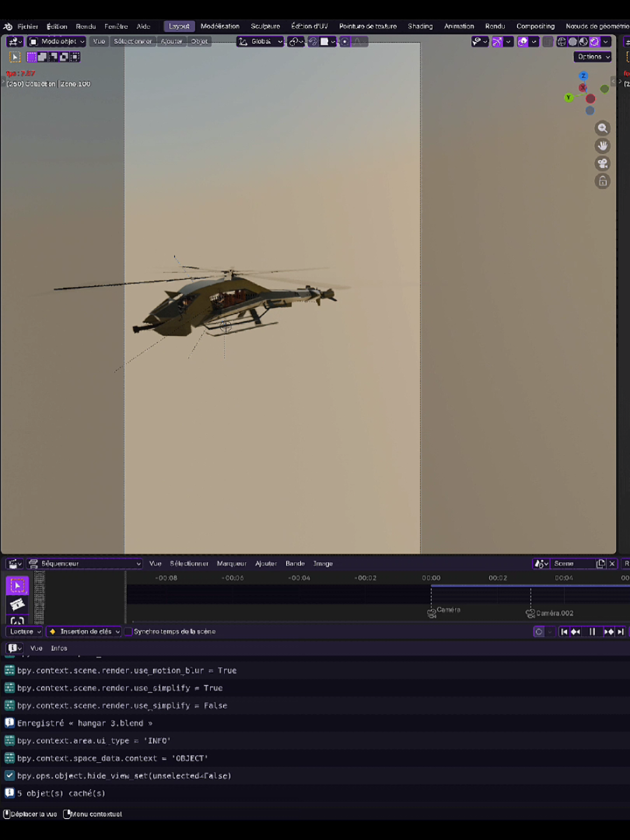Image resolution: width=630 pixels, height=840 pixels.
Task: Switch to the Compositing workspace tab
Action: click(x=535, y=27)
